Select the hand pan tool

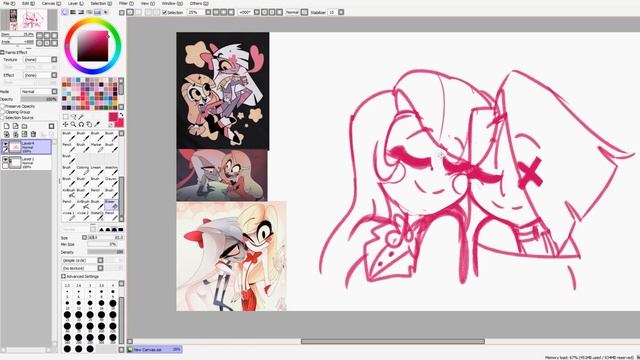(x=89, y=124)
